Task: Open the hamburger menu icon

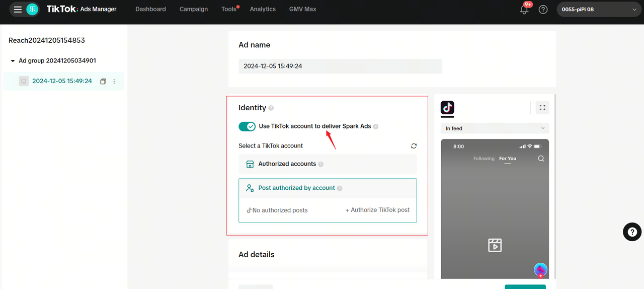Action: click(x=18, y=9)
